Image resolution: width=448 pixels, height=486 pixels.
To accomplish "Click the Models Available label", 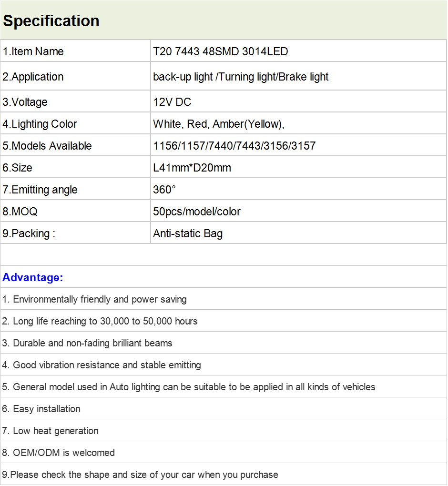I will click(47, 146).
